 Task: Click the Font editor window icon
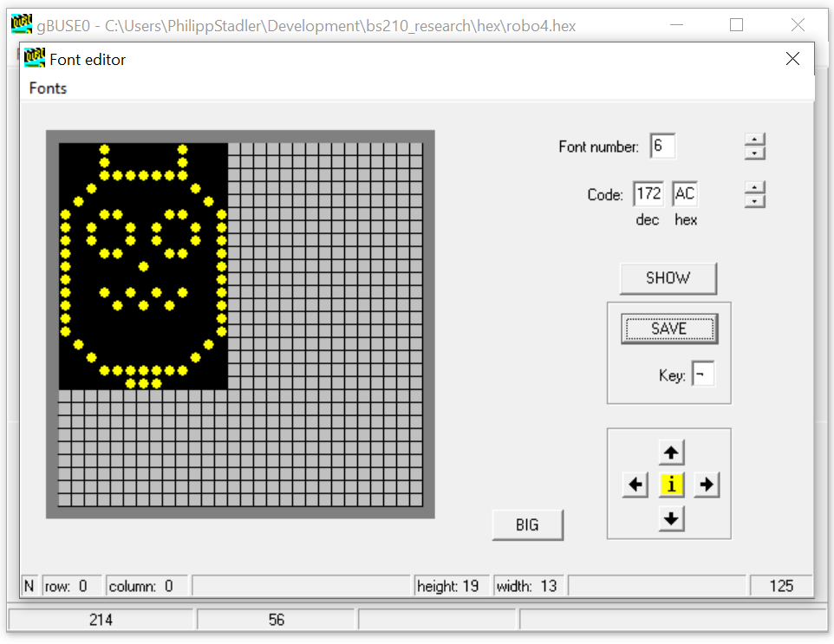[35, 57]
